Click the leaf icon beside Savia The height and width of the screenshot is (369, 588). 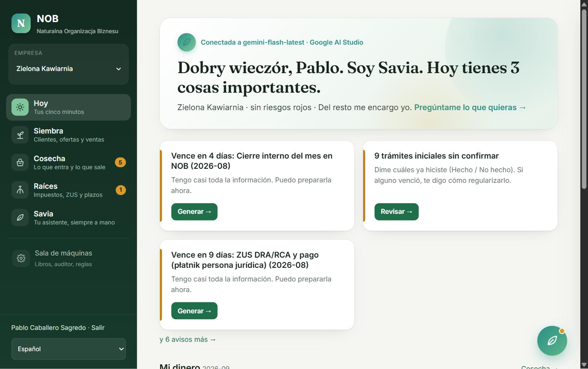[x=20, y=218]
